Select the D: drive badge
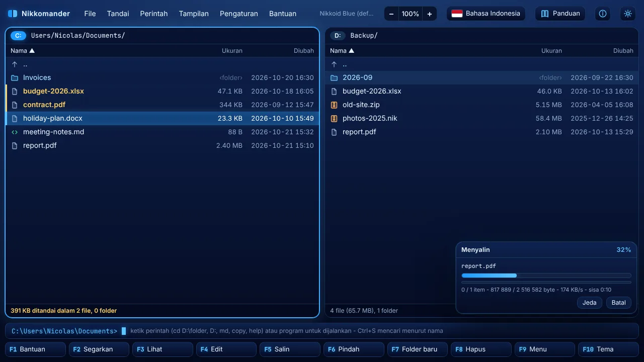This screenshot has width=644, height=362. [338, 36]
